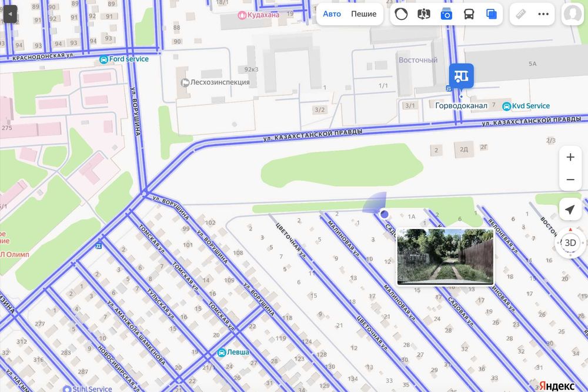
Task: Open the Kvd Service car icon
Action: 506,107
